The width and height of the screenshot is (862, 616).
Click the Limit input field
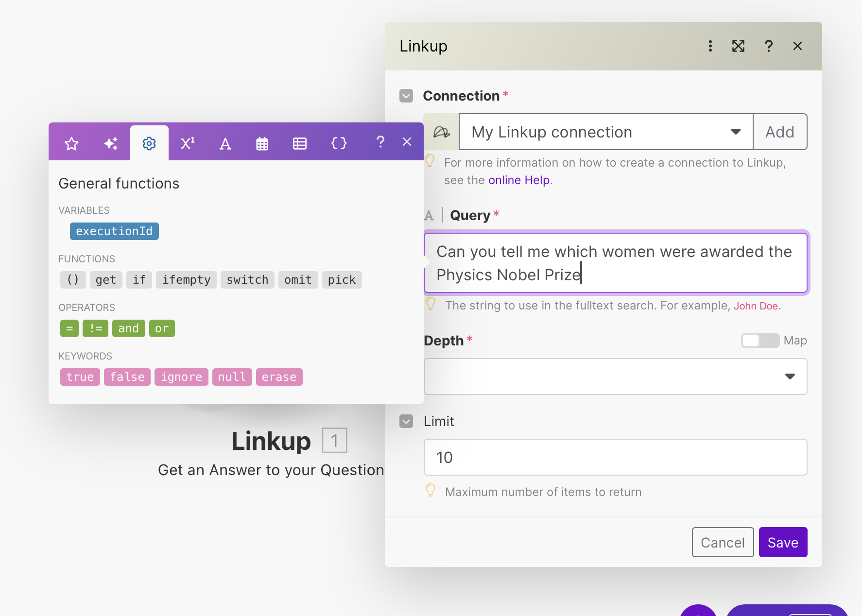coord(616,457)
